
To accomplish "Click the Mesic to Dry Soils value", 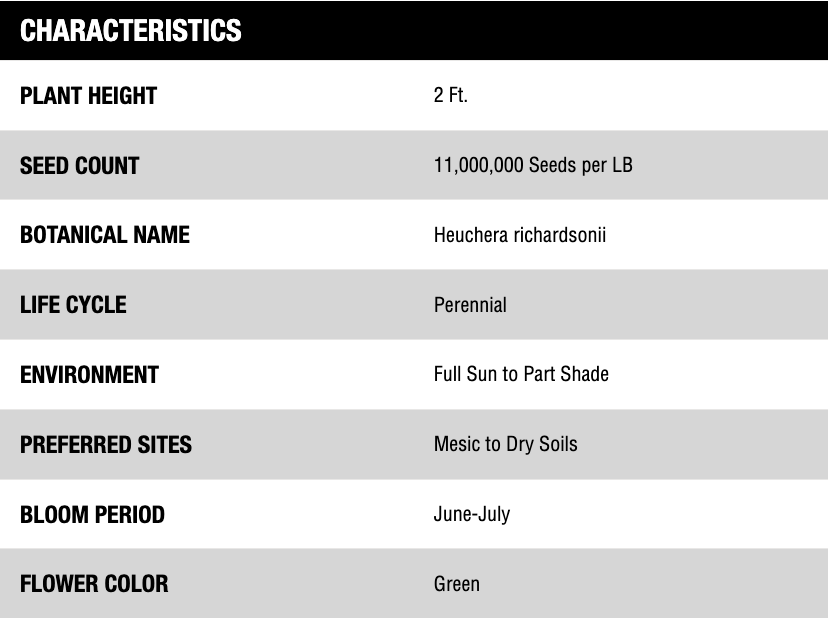I will click(x=505, y=445).
